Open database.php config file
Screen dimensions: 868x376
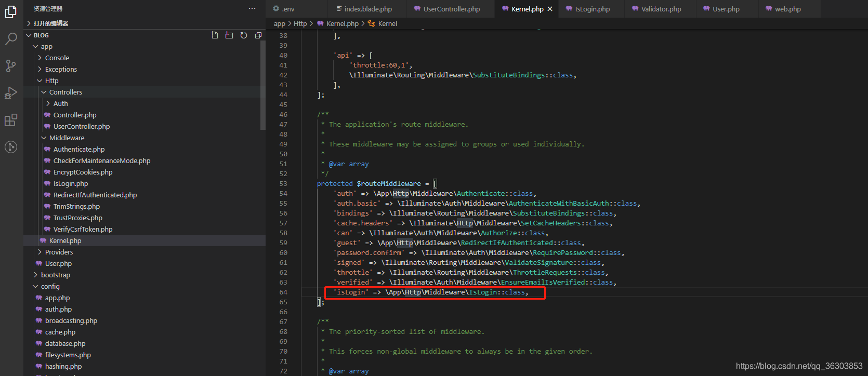pos(144,343)
